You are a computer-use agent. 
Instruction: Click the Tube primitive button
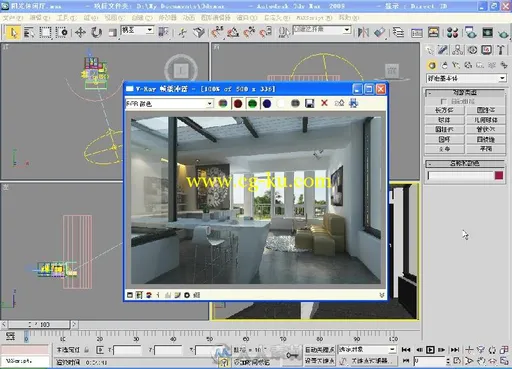pos(485,129)
